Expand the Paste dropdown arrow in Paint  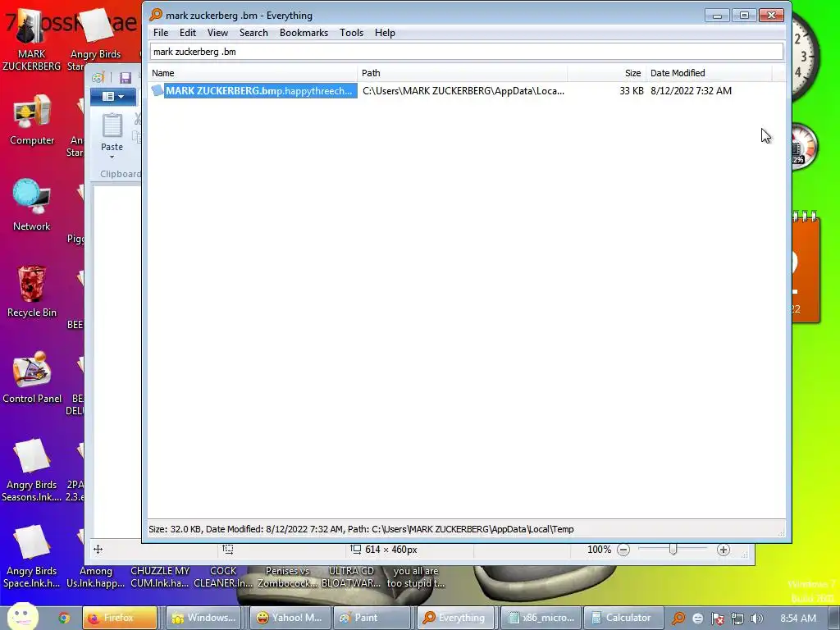click(112, 157)
